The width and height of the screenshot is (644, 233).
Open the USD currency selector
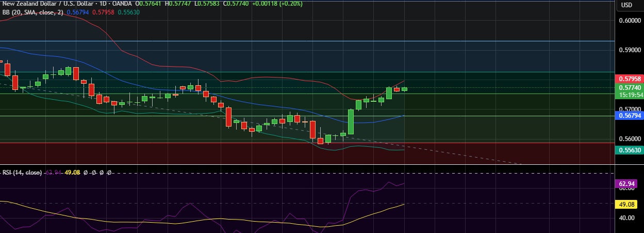pos(626,5)
